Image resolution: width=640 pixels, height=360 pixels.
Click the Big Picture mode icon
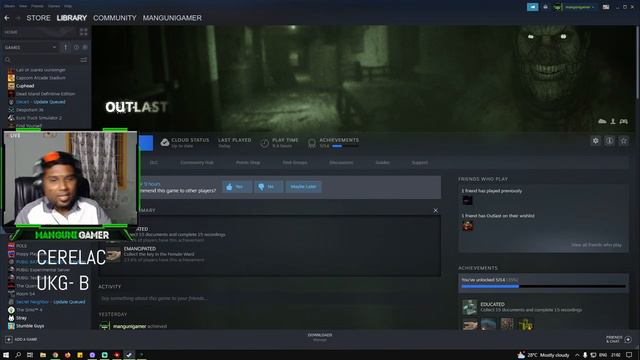606,7
